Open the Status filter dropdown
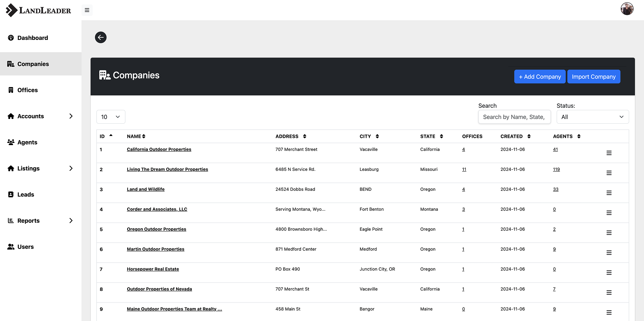The width and height of the screenshot is (644, 321). pyautogui.click(x=593, y=117)
